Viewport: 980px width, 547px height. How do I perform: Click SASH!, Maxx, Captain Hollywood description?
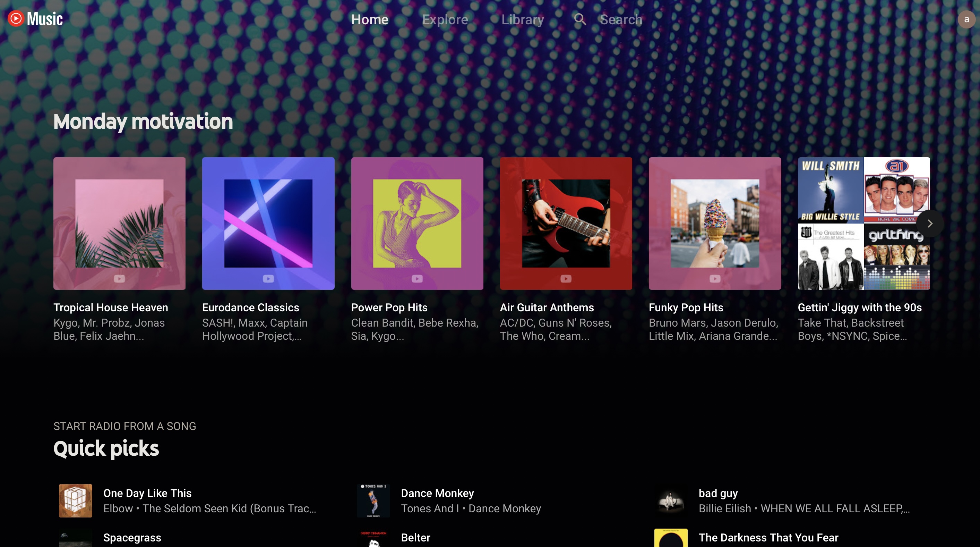pyautogui.click(x=255, y=329)
